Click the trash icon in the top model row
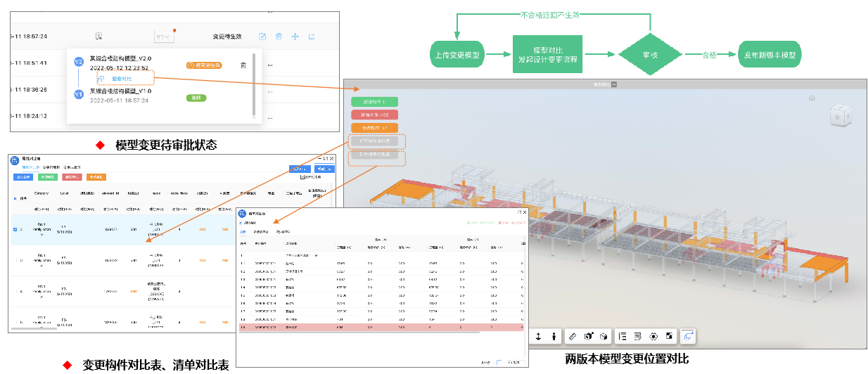868x374 pixels. coord(279,37)
